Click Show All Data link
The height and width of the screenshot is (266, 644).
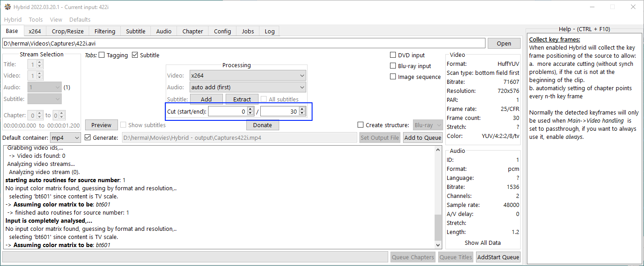pyautogui.click(x=482, y=243)
